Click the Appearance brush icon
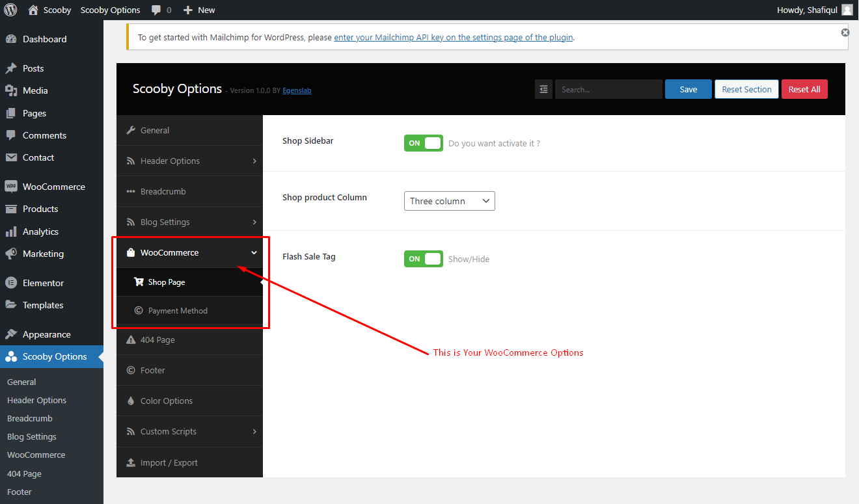The image size is (859, 504). (x=11, y=334)
